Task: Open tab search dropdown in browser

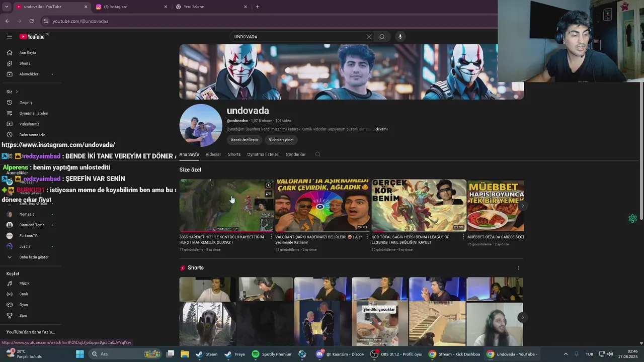Action: [6, 7]
